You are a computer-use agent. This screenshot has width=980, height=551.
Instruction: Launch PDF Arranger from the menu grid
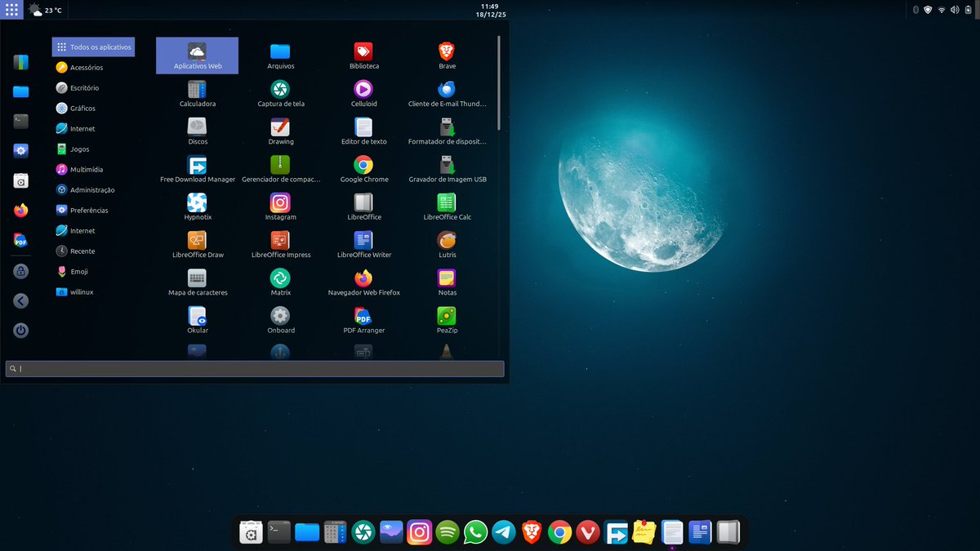click(x=363, y=320)
